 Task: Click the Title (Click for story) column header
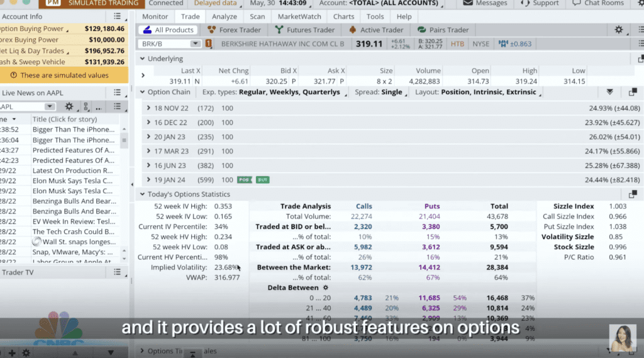point(65,119)
